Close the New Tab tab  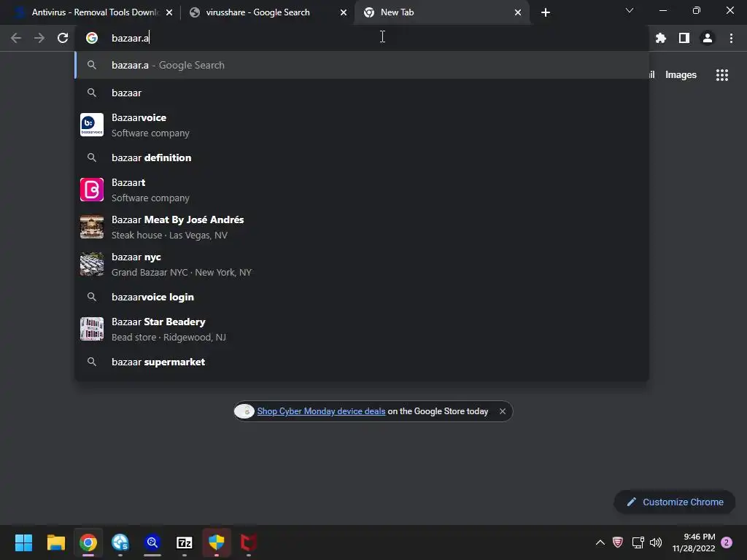tap(518, 12)
